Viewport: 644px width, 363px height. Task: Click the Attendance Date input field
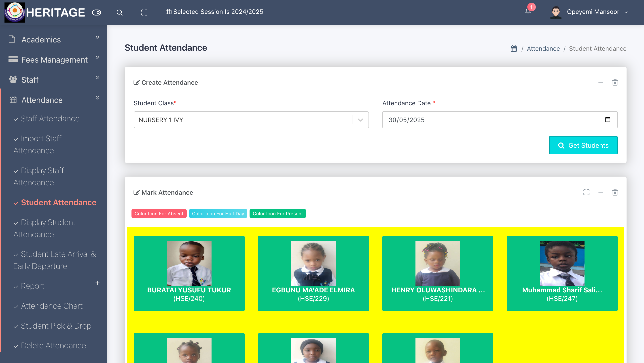pyautogui.click(x=500, y=120)
